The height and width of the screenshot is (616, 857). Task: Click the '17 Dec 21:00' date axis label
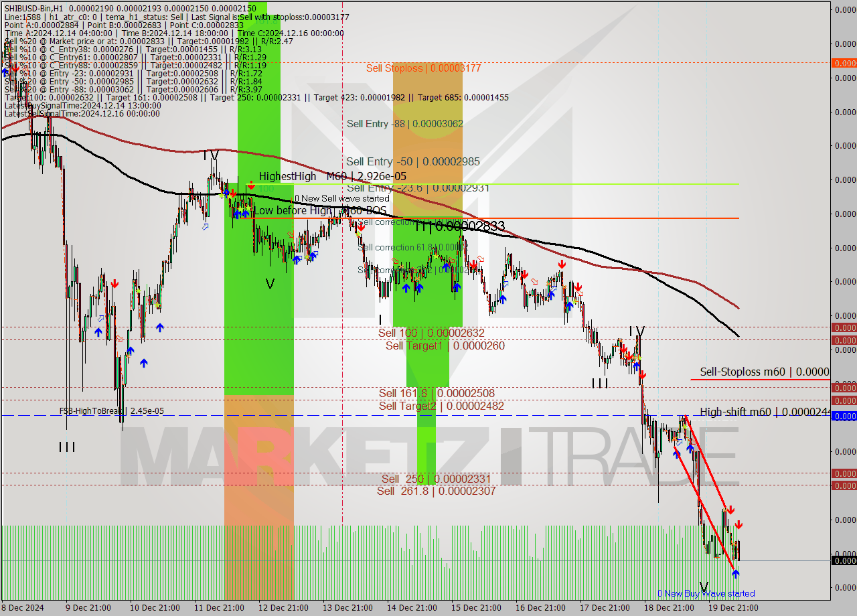click(604, 607)
